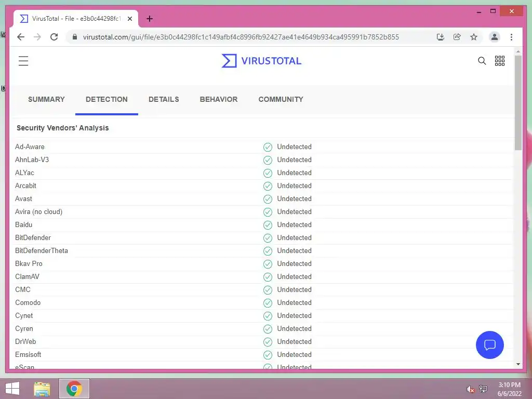
Task: Open Chrome three-dot menu
Action: point(511,37)
